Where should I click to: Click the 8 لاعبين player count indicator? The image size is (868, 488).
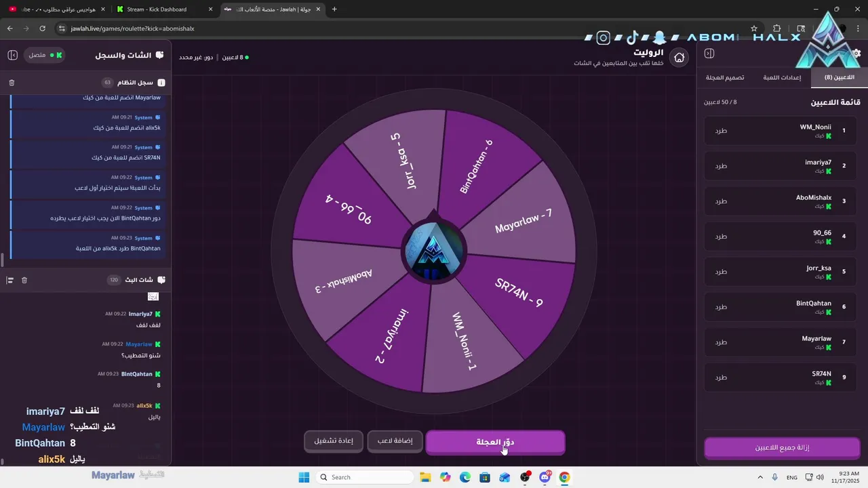pos(235,58)
